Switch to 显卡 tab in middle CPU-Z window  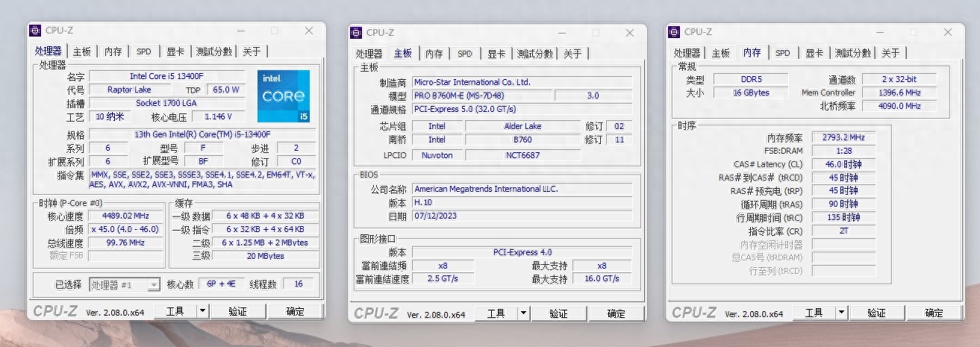click(496, 54)
